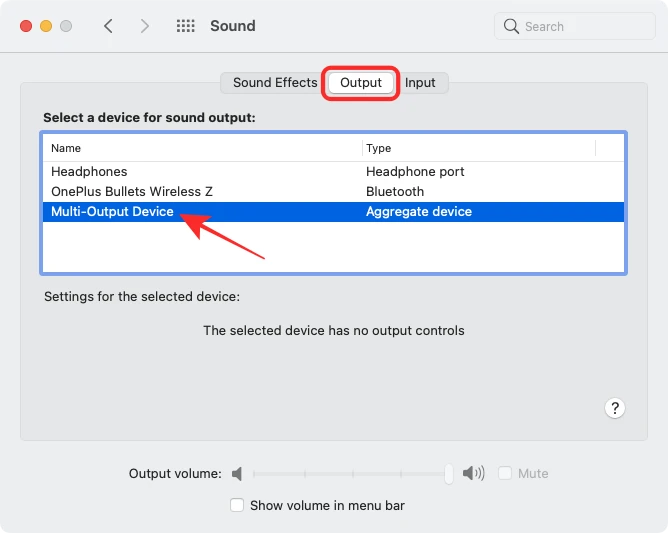The height and width of the screenshot is (533, 668).
Task: Click the low volume speaker icon
Action: click(237, 474)
